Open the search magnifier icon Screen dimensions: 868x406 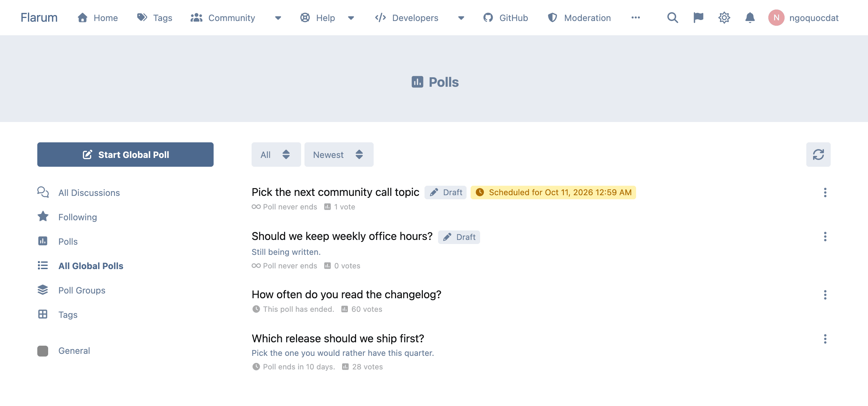pyautogui.click(x=672, y=18)
